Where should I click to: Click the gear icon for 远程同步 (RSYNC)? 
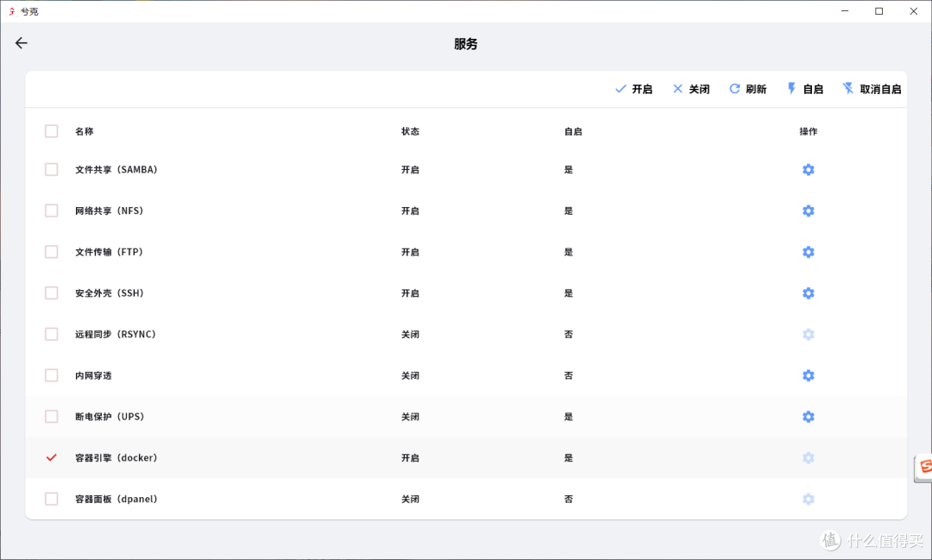click(808, 335)
